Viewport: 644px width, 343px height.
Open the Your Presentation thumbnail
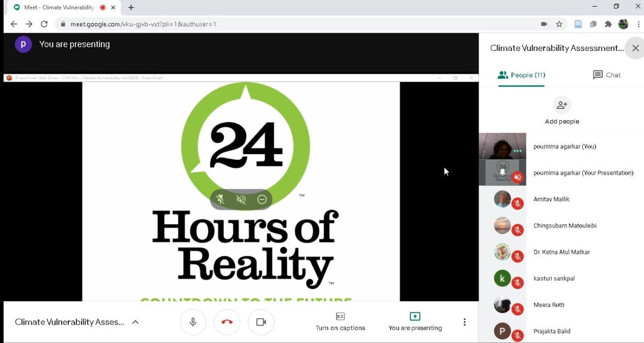(502, 173)
